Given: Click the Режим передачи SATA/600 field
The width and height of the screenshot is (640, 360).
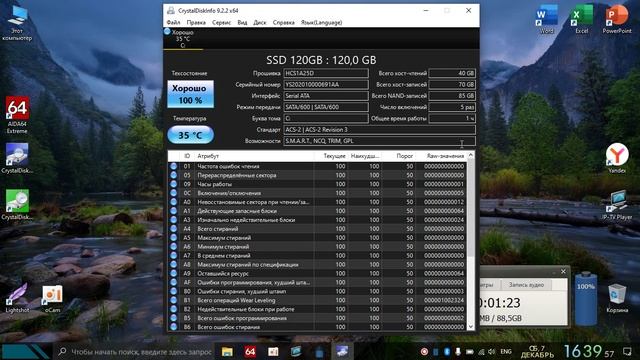Looking at the screenshot, I should tap(326, 107).
